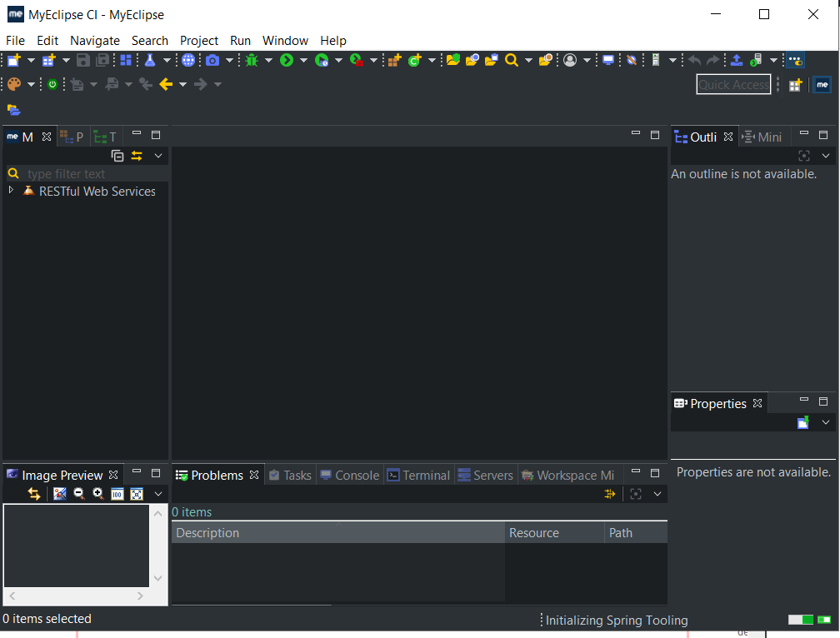Click the 100% actual size icon in Image Preview
This screenshot has height=638, width=840.
(117, 493)
